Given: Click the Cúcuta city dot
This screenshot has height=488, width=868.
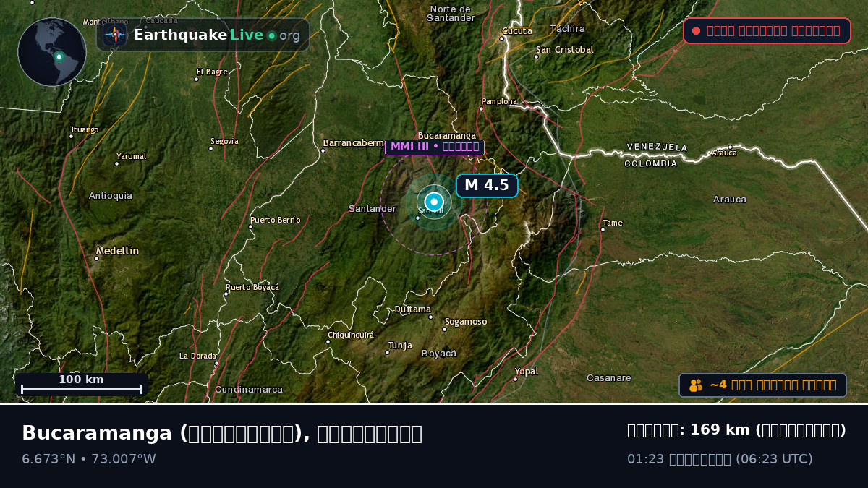Looking at the screenshot, I should click(501, 38).
